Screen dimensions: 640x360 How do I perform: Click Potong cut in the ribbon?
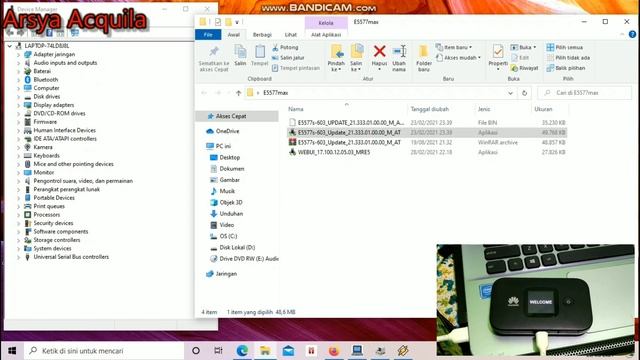(285, 47)
